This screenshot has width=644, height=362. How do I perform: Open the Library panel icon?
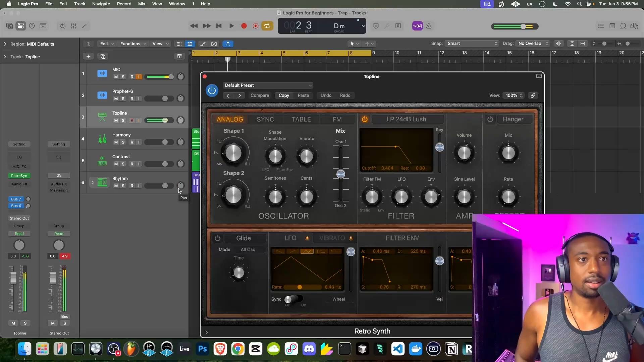[x=10, y=26]
